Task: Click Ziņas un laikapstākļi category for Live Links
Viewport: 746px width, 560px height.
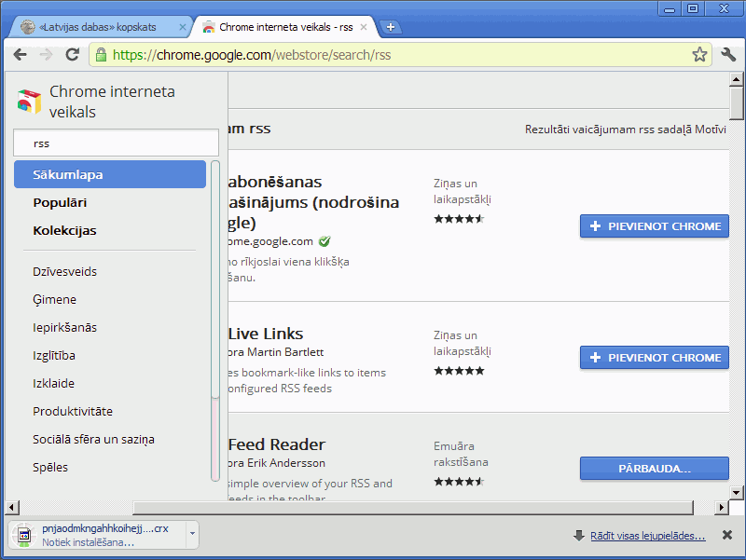Action: 462,343
